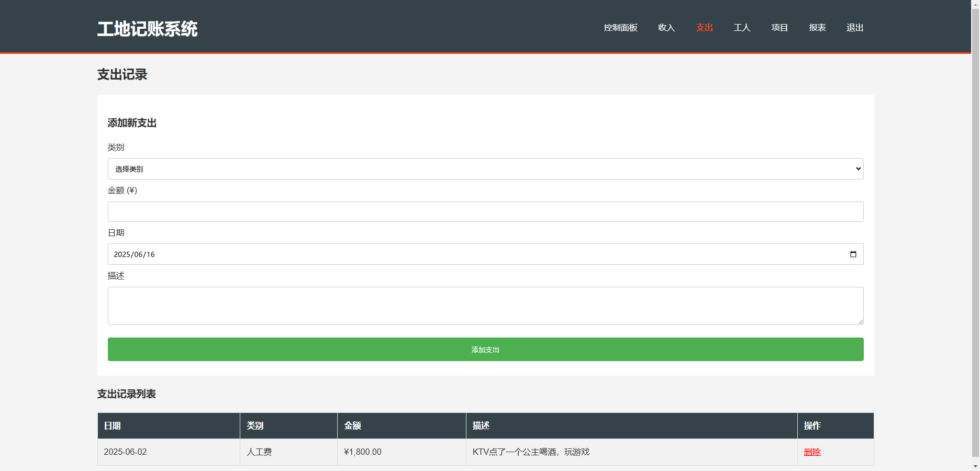980x471 pixels.
Task: View the 报表 reports page
Action: click(817, 28)
